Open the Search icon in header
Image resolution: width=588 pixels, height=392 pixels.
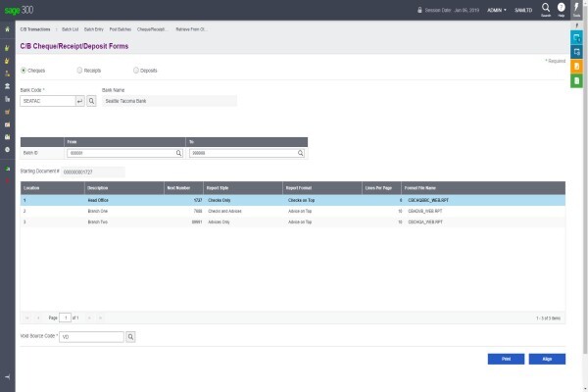coord(546,9)
